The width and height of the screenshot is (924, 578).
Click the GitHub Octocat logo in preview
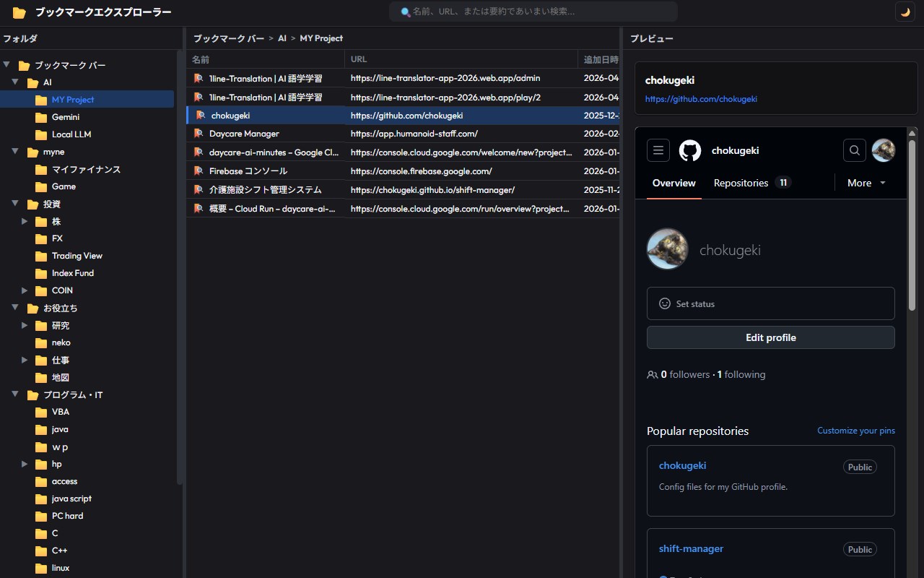click(x=690, y=150)
